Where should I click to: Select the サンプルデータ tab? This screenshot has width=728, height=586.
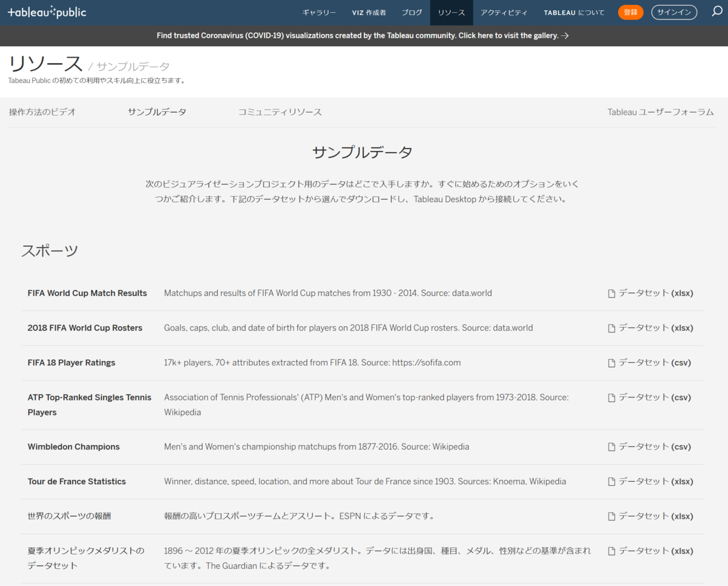pos(157,112)
